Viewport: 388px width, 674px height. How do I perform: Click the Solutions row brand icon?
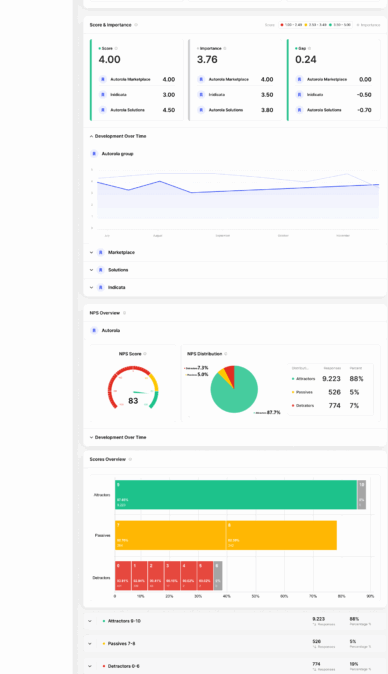pos(101,270)
